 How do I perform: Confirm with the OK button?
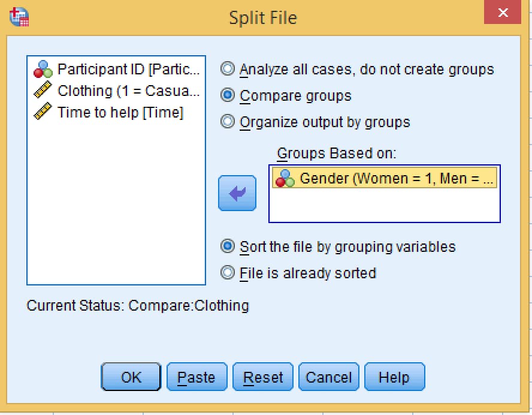131,377
